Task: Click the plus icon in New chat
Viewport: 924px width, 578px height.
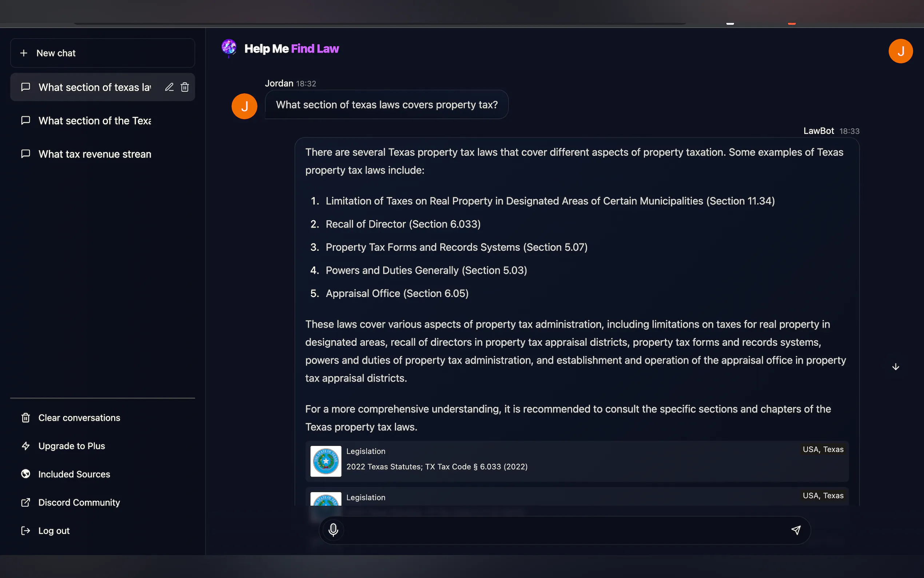Action: point(24,53)
